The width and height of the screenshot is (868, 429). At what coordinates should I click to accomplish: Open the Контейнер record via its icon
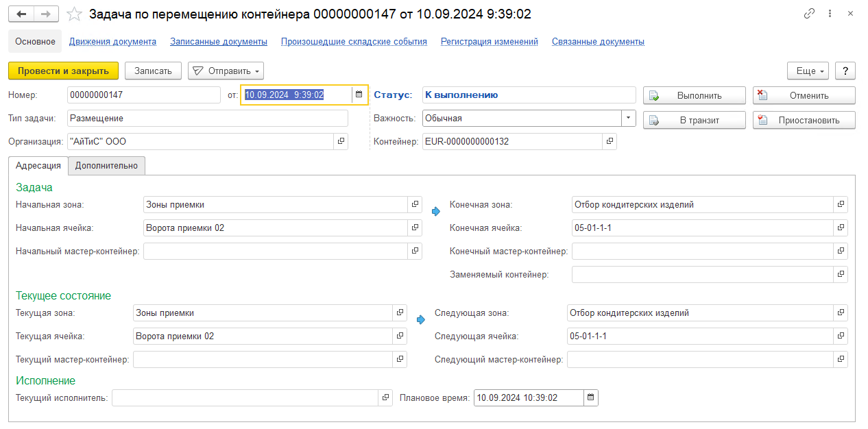[610, 141]
